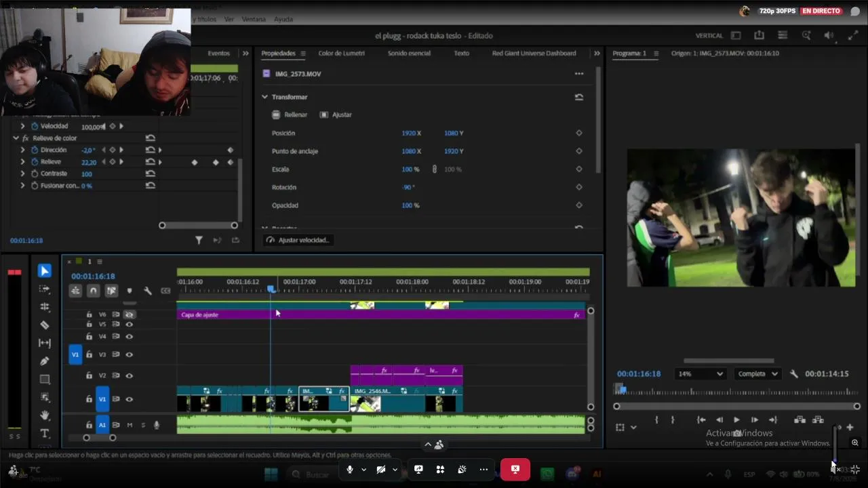Reset the Contraste parameter
Screen dimensions: 868x488
150,174
